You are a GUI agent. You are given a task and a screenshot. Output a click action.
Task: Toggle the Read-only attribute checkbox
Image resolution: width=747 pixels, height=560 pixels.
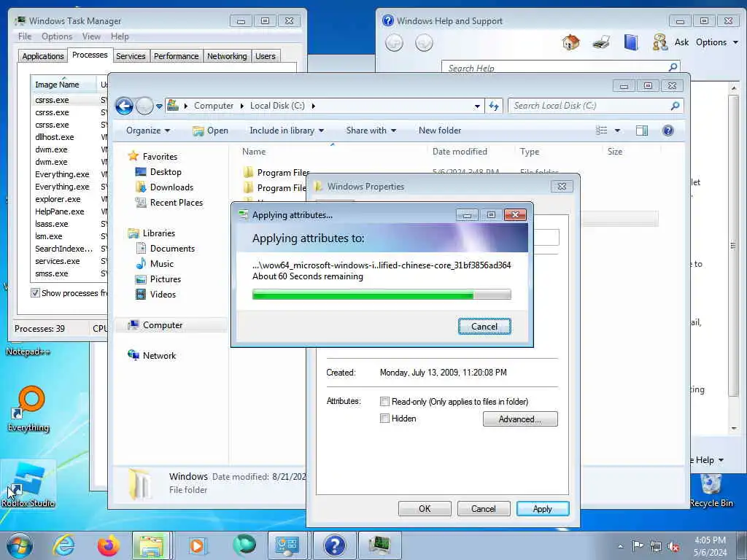point(384,402)
